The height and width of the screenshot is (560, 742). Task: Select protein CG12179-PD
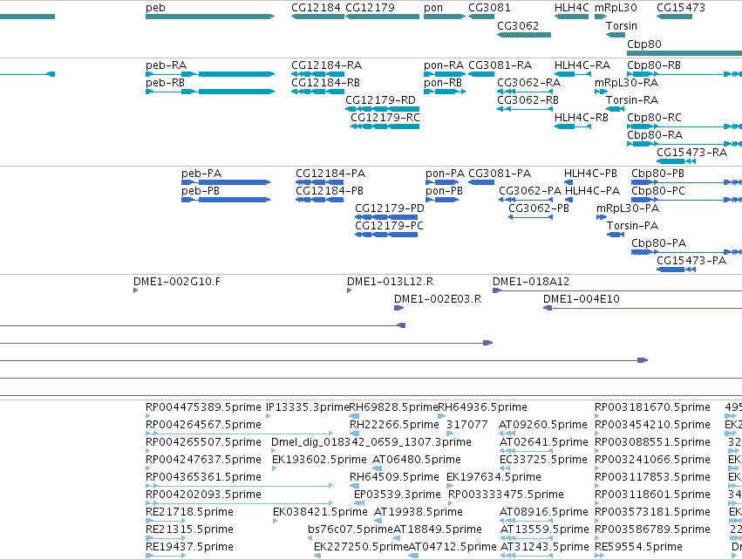(x=386, y=217)
